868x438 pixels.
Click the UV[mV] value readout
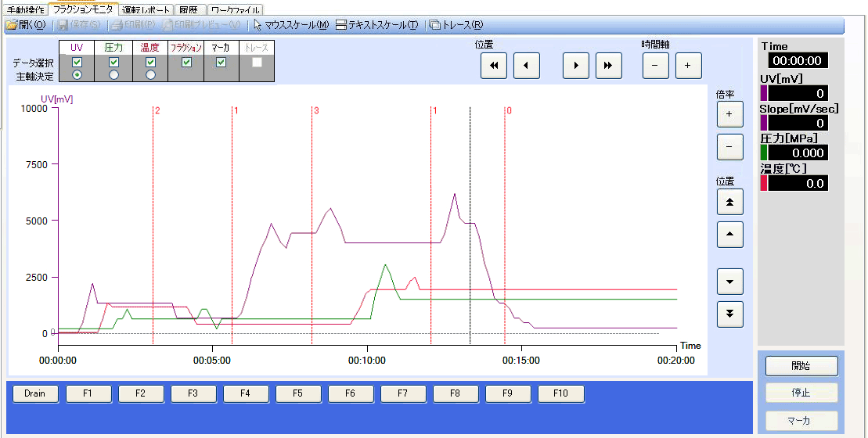pos(798,93)
